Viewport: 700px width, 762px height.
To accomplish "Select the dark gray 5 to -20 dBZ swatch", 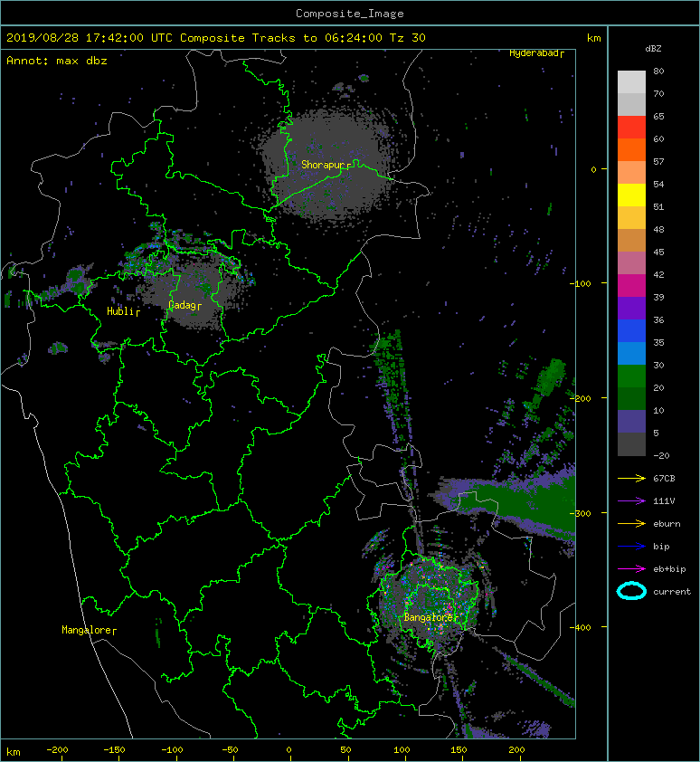I will (631, 444).
